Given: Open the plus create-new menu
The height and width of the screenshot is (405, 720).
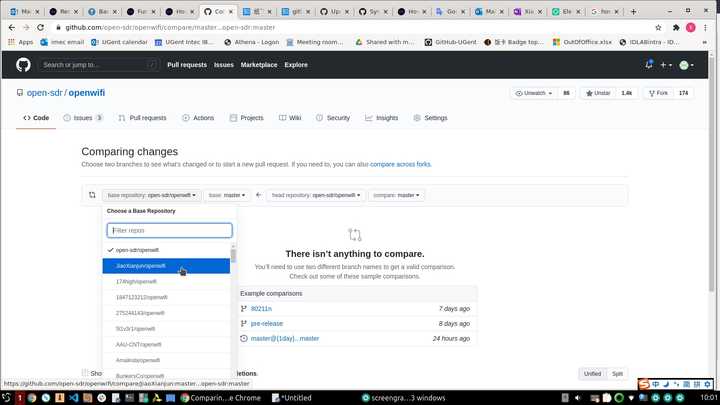Looking at the screenshot, I should (665, 65).
